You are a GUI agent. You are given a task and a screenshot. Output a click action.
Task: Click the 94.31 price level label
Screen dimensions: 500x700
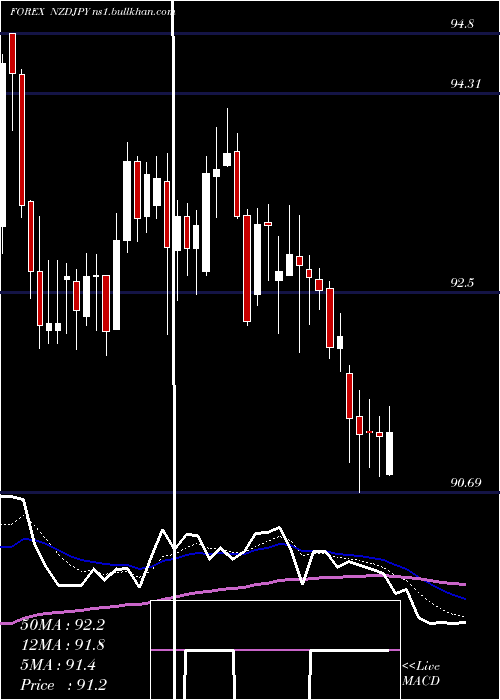pyautogui.click(x=466, y=83)
